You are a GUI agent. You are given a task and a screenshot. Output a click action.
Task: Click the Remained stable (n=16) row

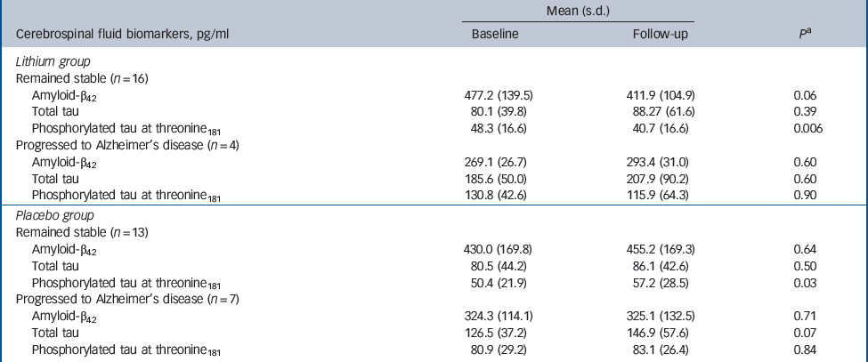[x=85, y=76]
